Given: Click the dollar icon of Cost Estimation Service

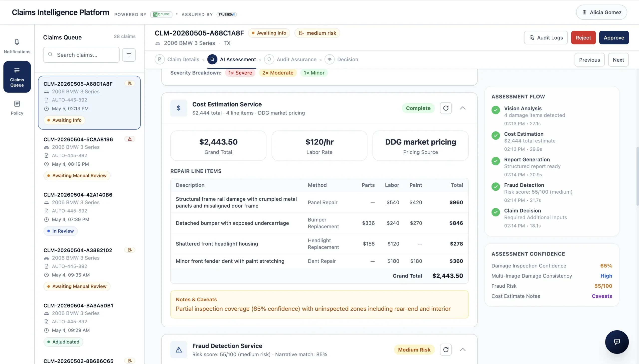Looking at the screenshot, I should (178, 108).
